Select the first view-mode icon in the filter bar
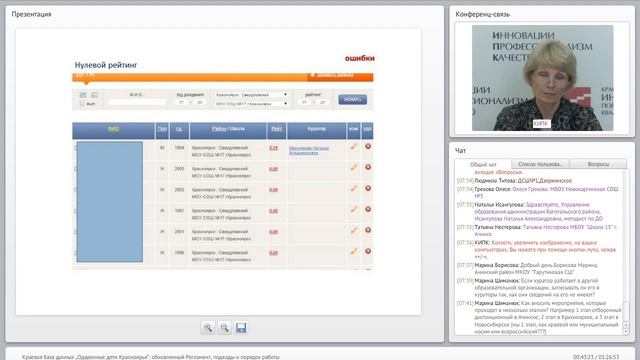This screenshot has width=640, height=360. 83,95
